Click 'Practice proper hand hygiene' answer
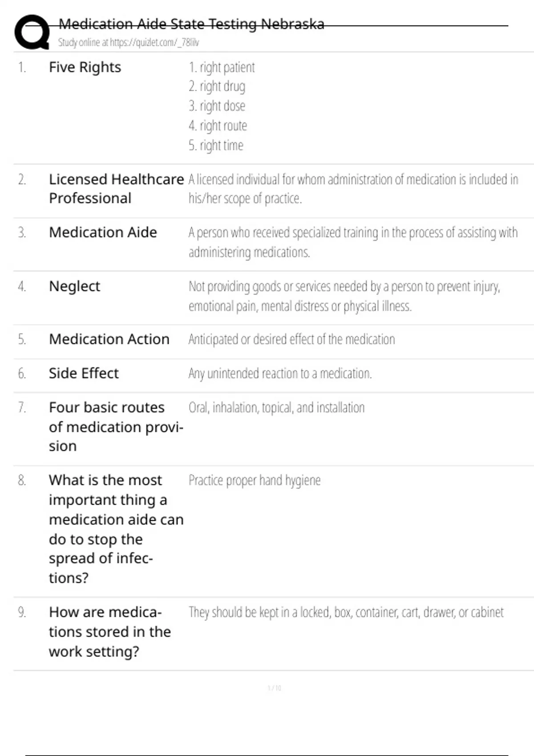The height and width of the screenshot is (756, 534). click(x=255, y=481)
